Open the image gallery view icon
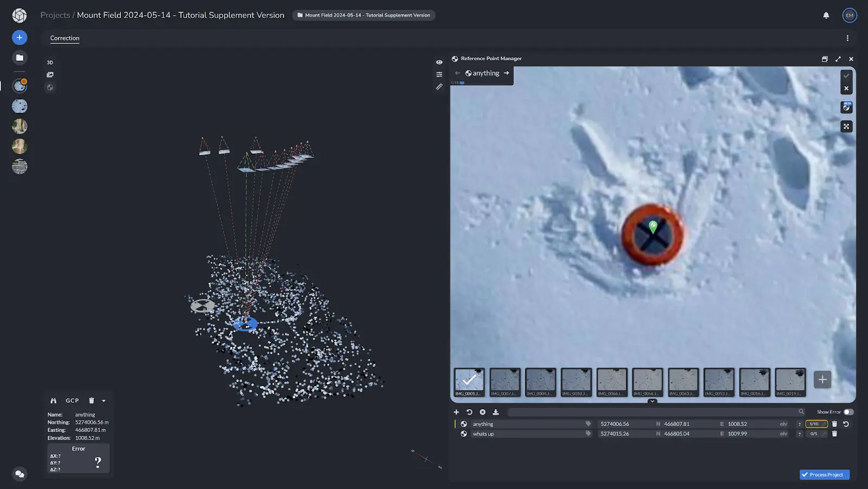Screen dimensions: 868x489 point(50,75)
